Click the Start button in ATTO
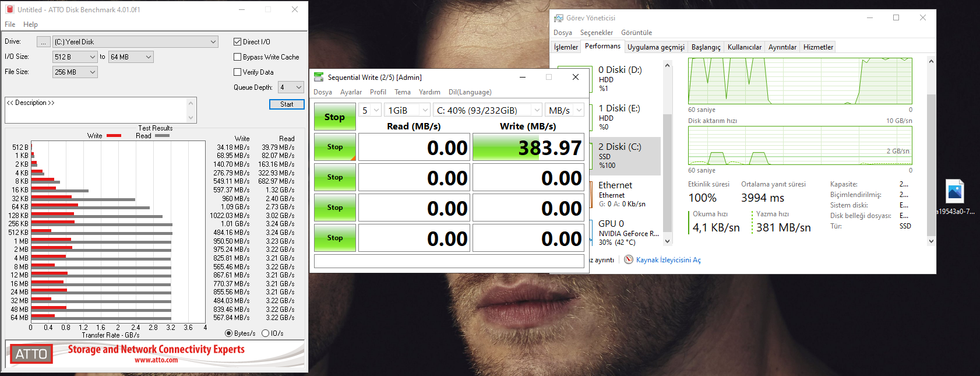The image size is (980, 376). click(x=287, y=104)
